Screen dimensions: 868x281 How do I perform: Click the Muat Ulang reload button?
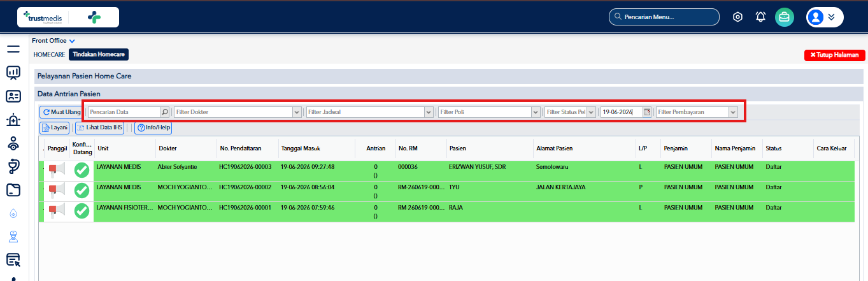(62, 112)
